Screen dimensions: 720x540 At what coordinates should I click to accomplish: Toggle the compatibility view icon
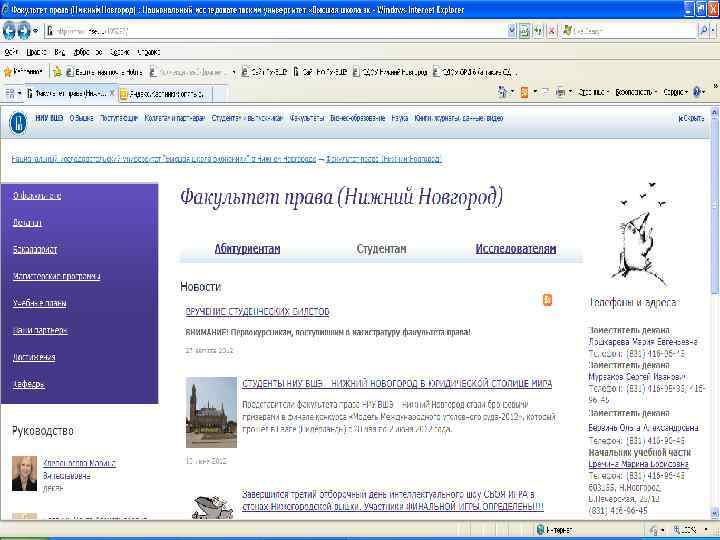pos(524,31)
